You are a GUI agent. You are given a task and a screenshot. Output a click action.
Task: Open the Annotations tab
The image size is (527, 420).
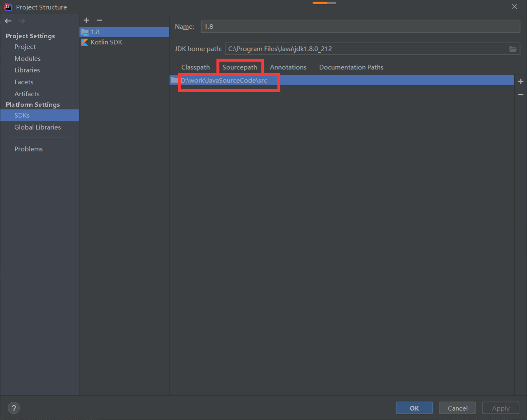[288, 67]
